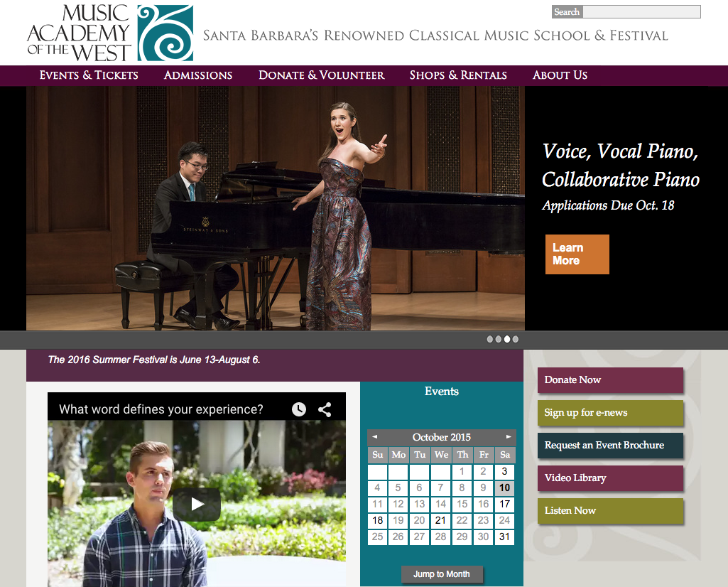Expand the About Us menu
This screenshot has width=728, height=587.
click(560, 75)
